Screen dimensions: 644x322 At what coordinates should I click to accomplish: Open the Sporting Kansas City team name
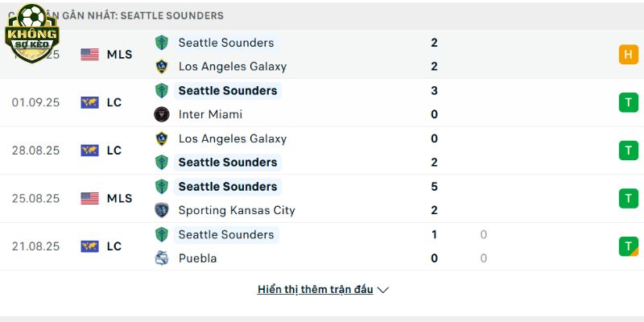(x=237, y=210)
